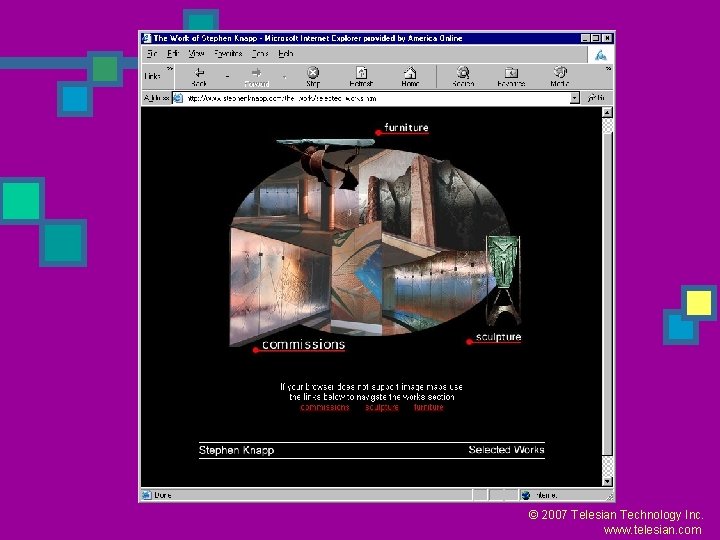Image resolution: width=720 pixels, height=540 pixels.
Task: Click the vertical scrollbar down arrow
Action: [x=607, y=481]
